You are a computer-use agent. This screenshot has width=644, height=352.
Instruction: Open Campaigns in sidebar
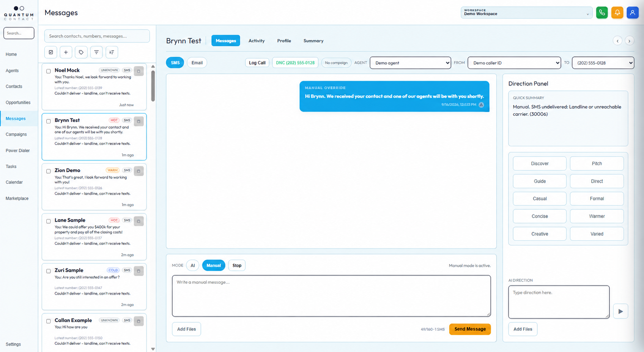pyautogui.click(x=16, y=134)
